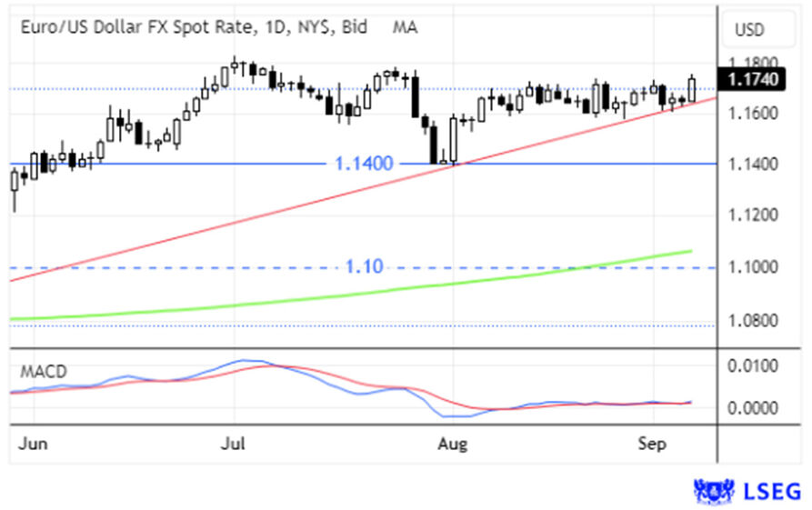812x510 pixels.
Task: Click the 1.0800 price axis label
Action: tap(753, 321)
